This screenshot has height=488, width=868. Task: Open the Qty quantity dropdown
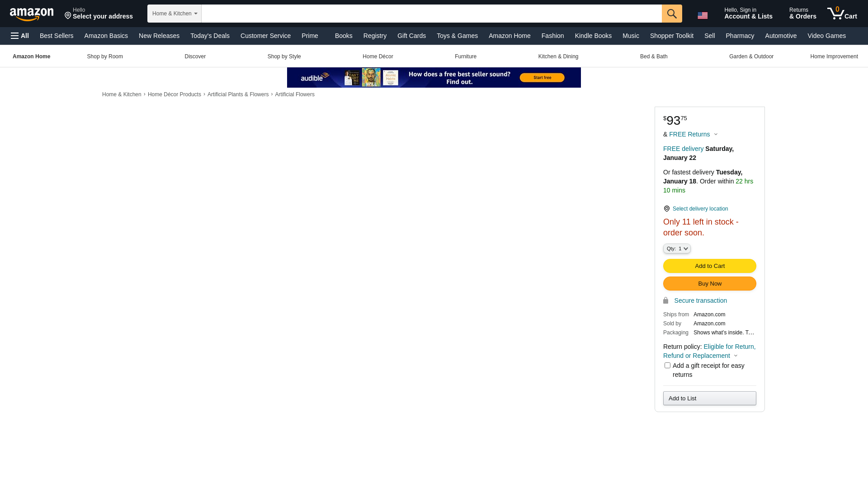point(677,249)
